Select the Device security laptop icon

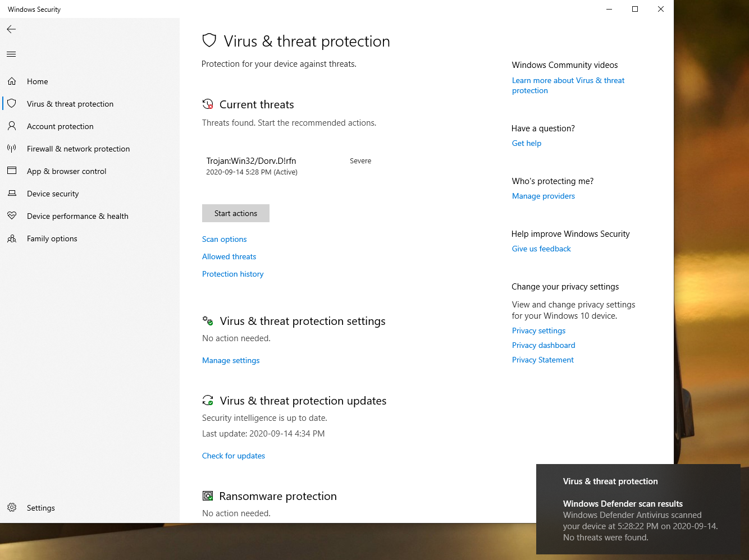point(12,194)
